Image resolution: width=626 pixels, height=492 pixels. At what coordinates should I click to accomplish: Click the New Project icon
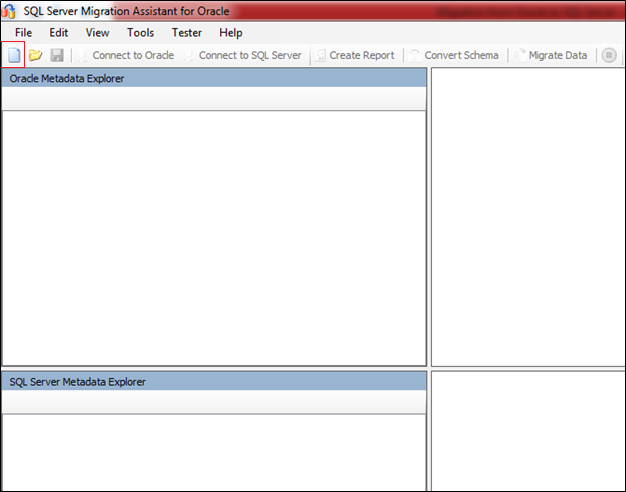click(14, 55)
